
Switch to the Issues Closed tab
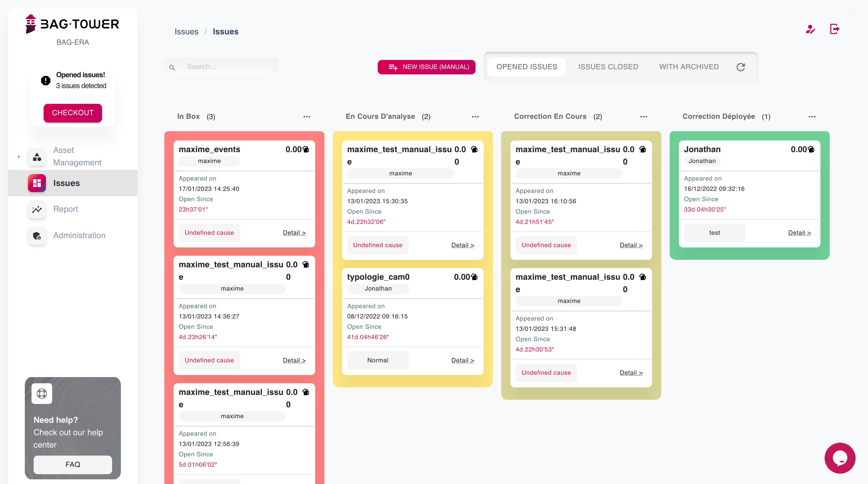click(x=608, y=67)
